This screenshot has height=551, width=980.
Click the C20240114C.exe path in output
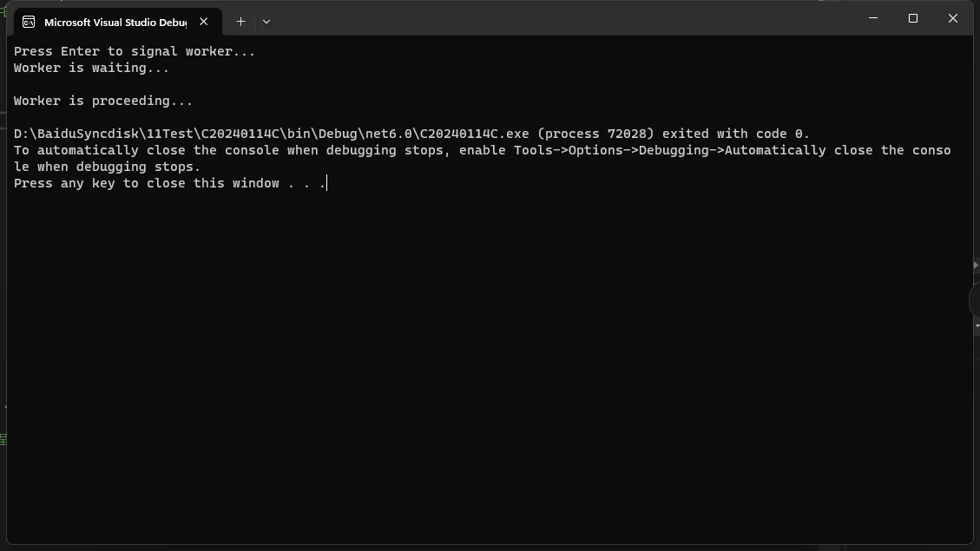pyautogui.click(x=271, y=134)
